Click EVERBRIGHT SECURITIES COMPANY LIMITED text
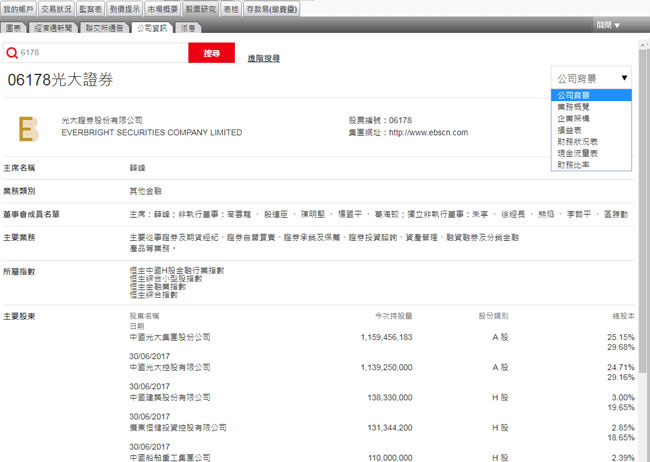 (x=152, y=132)
